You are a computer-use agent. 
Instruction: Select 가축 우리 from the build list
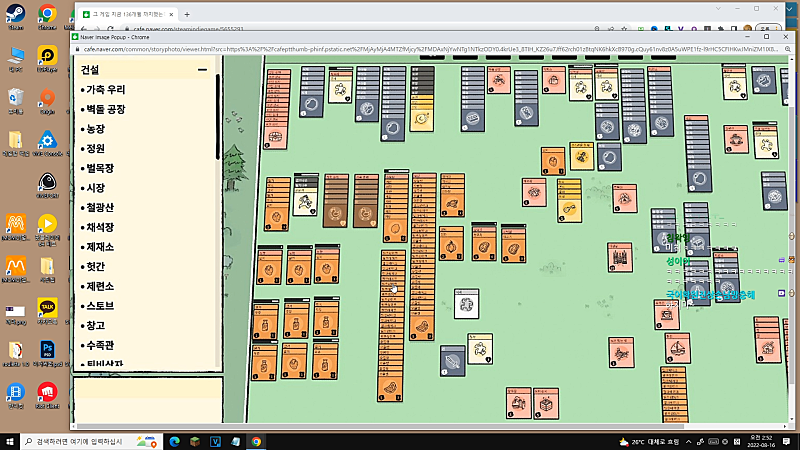pos(104,90)
